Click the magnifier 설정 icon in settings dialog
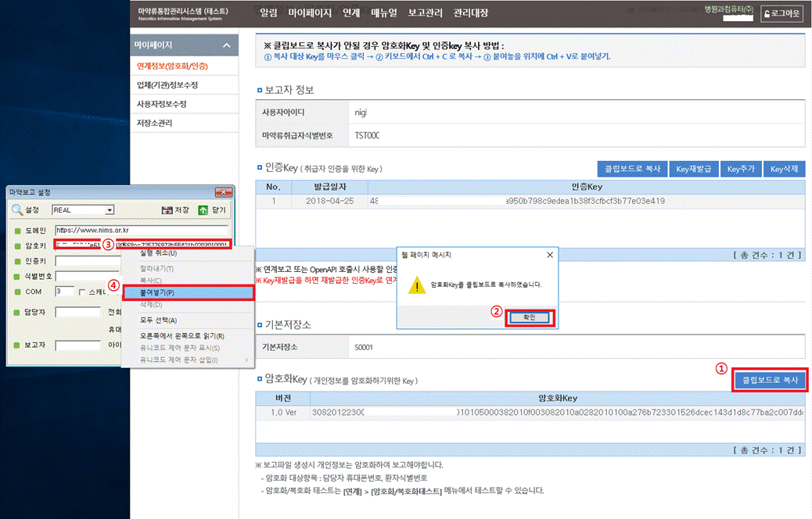Image resolution: width=812 pixels, height=519 pixels. coord(18,209)
